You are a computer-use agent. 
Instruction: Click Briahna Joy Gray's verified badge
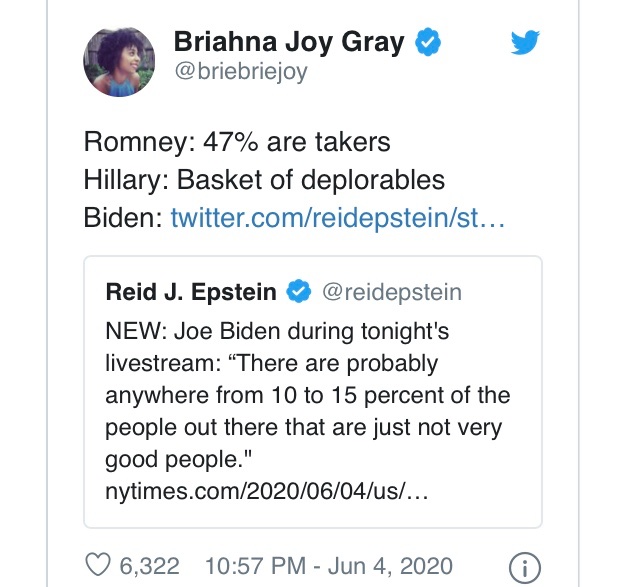point(429,43)
